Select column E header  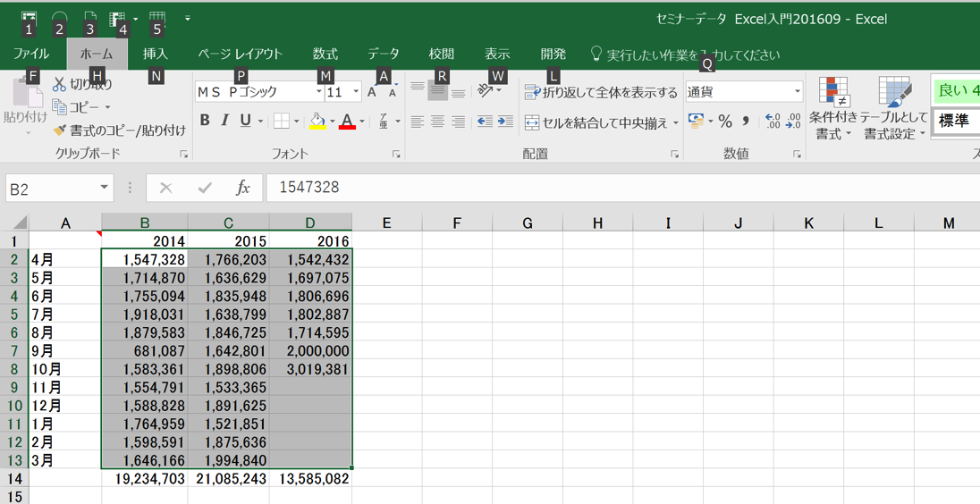tap(387, 223)
